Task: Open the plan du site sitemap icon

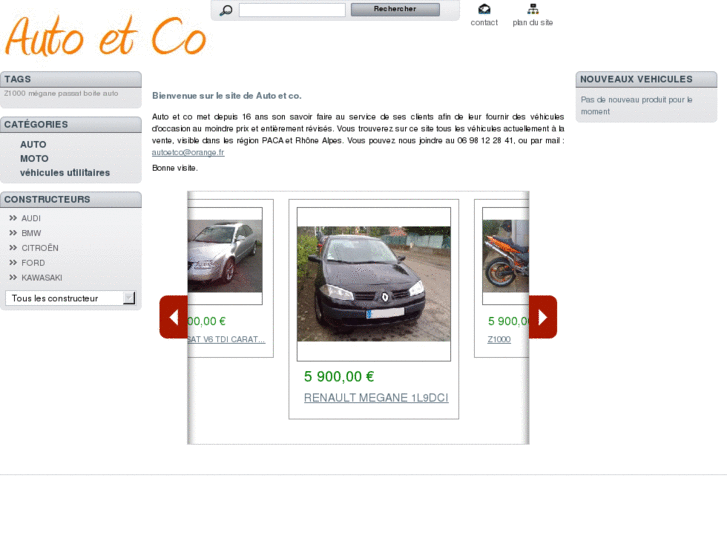Action: coord(532,10)
